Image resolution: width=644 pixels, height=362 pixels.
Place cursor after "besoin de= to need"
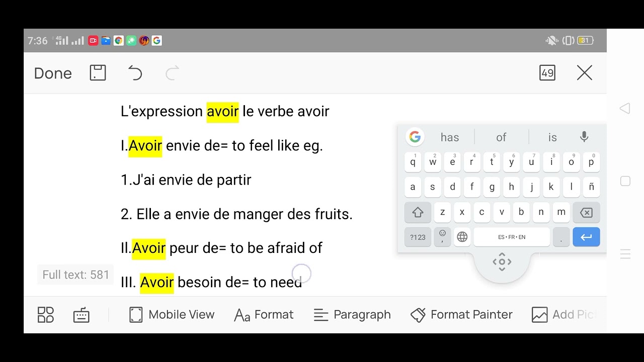click(x=302, y=282)
